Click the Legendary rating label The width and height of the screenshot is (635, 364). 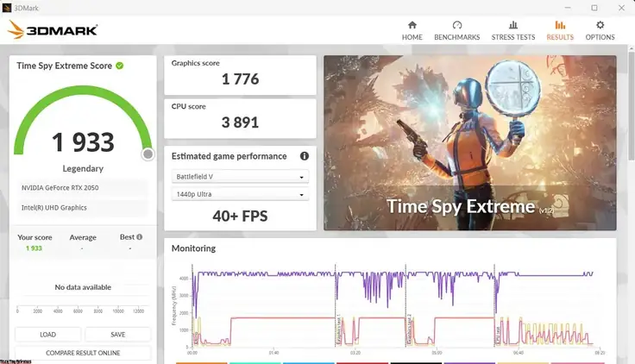click(x=83, y=168)
